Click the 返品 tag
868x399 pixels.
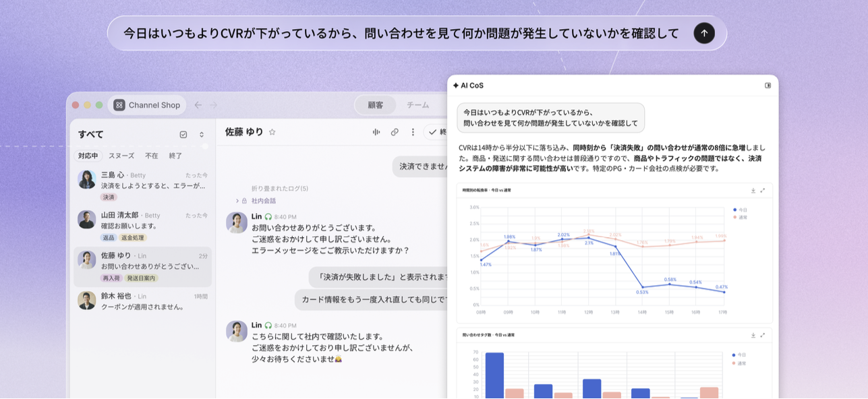tap(109, 238)
